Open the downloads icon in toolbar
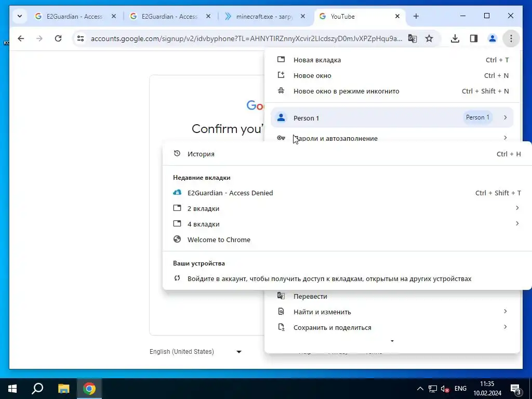The height and width of the screenshot is (399, 532). (x=455, y=38)
